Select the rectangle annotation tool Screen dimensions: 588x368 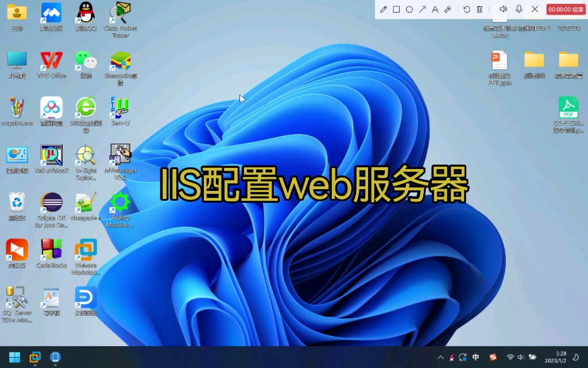[x=396, y=9]
